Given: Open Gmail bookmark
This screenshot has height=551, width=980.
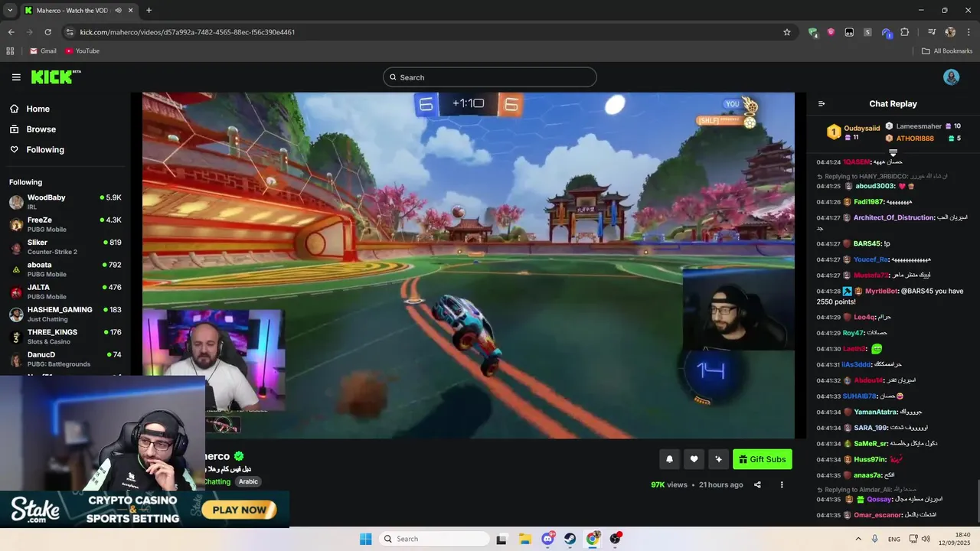Looking at the screenshot, I should (x=43, y=51).
